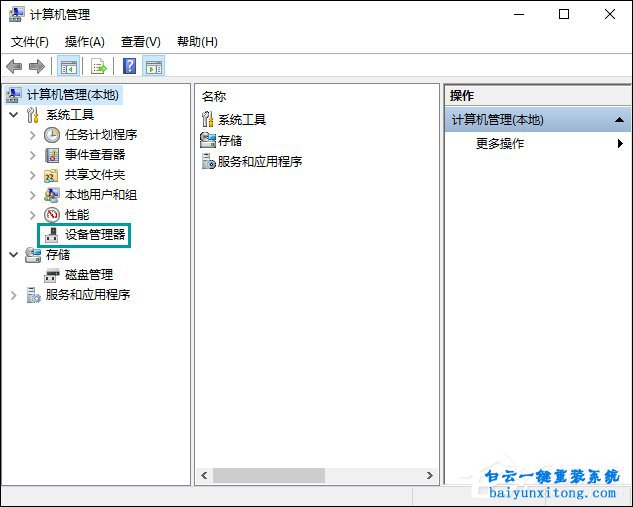Open the 查看(V) menu

pos(140,42)
